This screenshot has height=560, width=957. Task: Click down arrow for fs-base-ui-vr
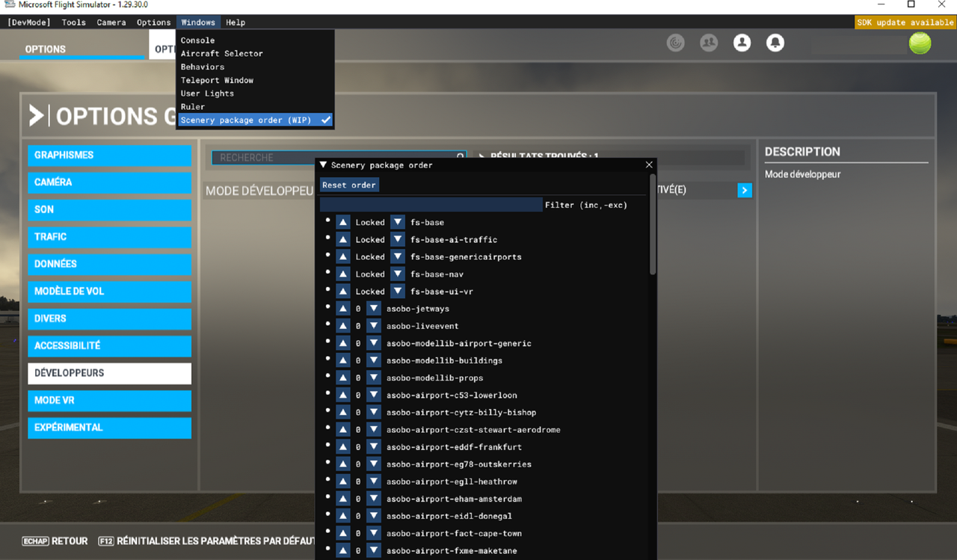[398, 291]
